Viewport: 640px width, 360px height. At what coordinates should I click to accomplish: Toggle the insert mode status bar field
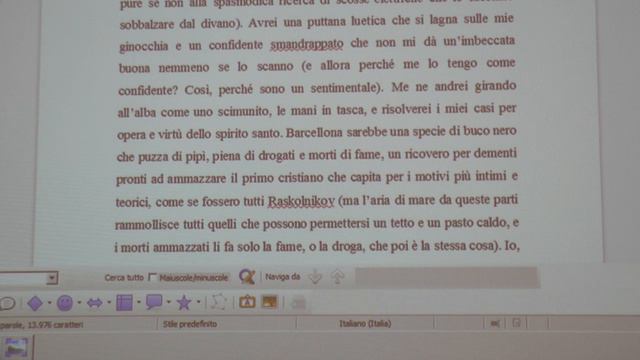(458, 324)
